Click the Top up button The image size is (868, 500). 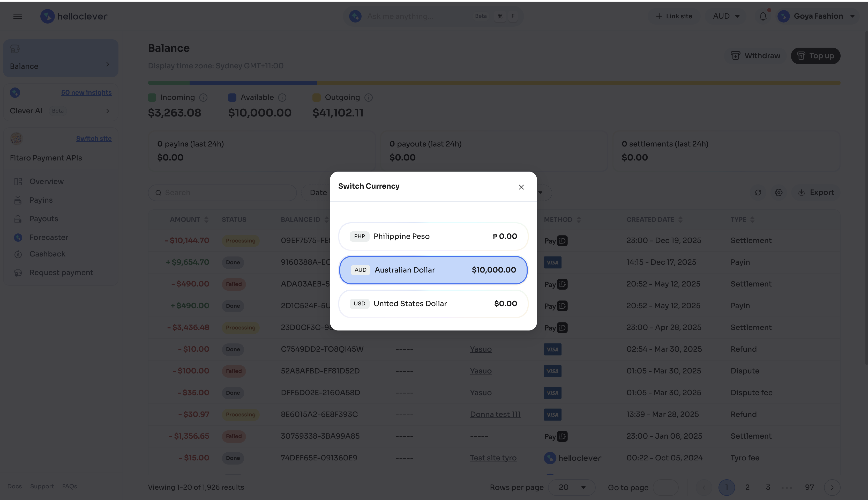point(815,56)
